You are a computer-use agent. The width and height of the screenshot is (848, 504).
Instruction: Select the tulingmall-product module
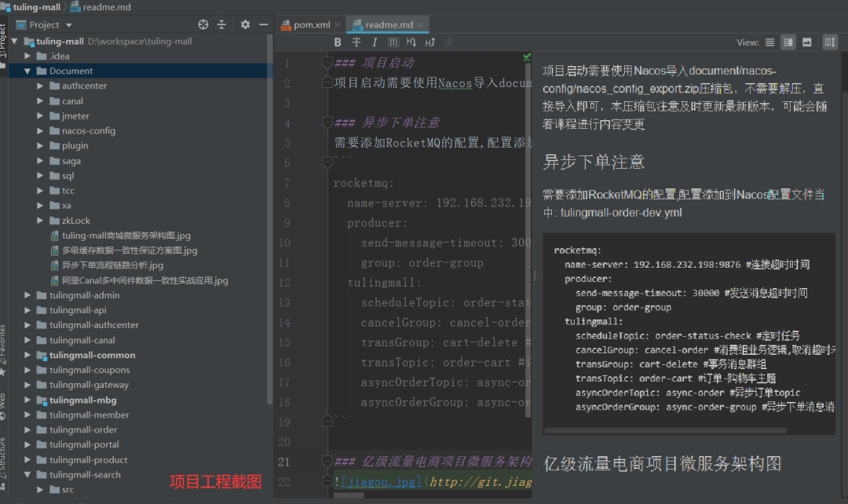coord(88,460)
